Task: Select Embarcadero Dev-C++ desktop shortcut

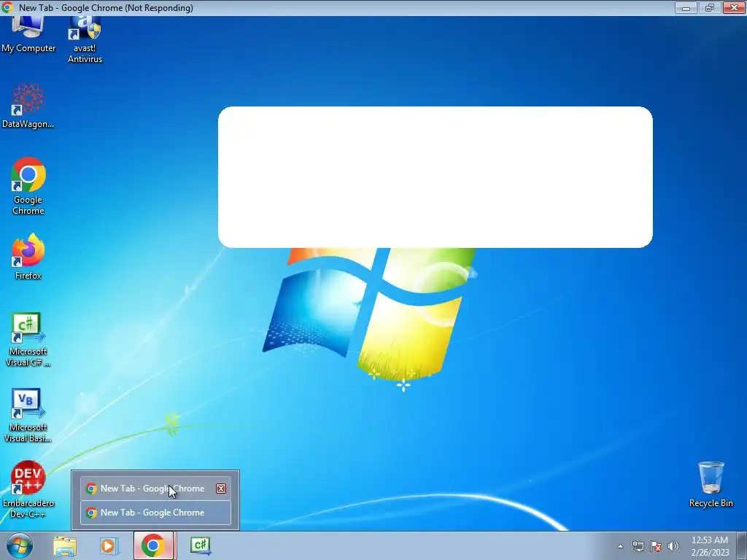Action: pyautogui.click(x=28, y=489)
